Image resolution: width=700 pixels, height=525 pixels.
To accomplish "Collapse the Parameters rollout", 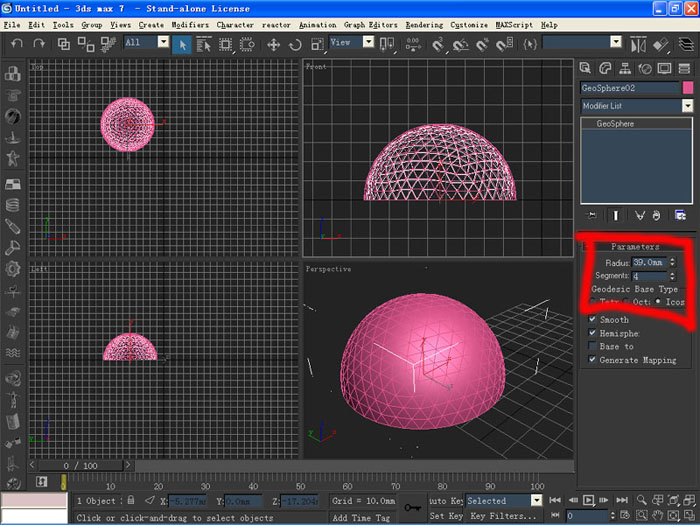I will click(x=635, y=246).
